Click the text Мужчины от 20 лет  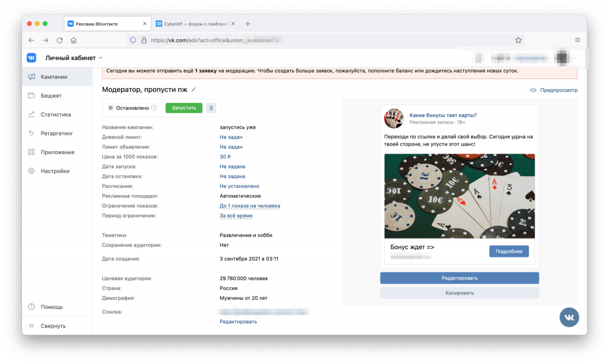(243, 298)
